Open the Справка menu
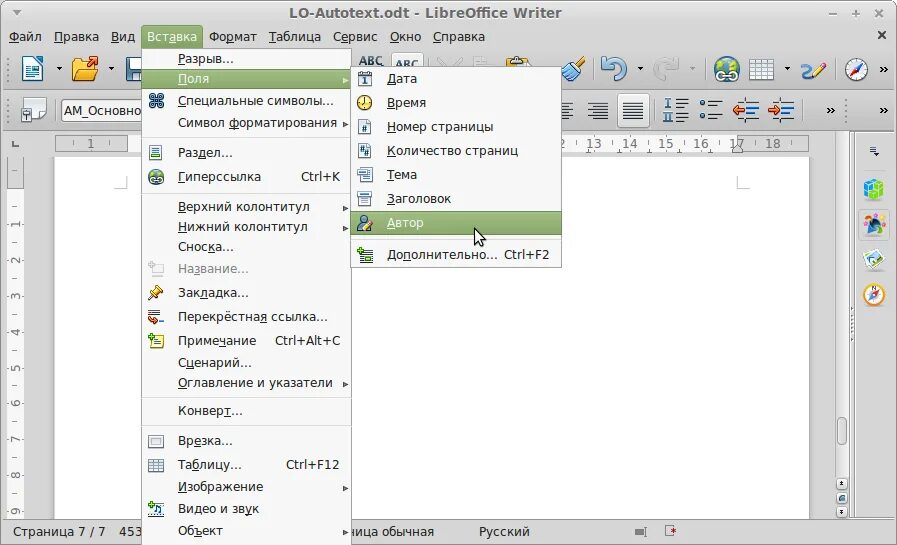 (x=458, y=37)
